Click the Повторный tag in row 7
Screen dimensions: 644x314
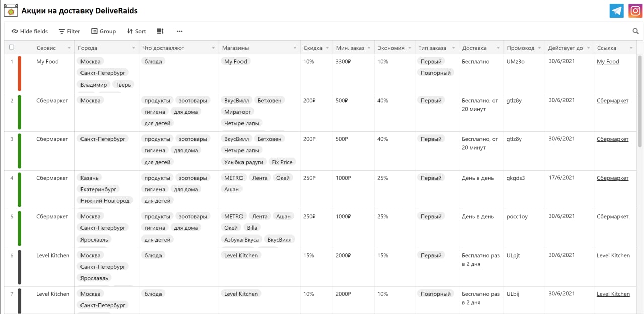coord(436,294)
